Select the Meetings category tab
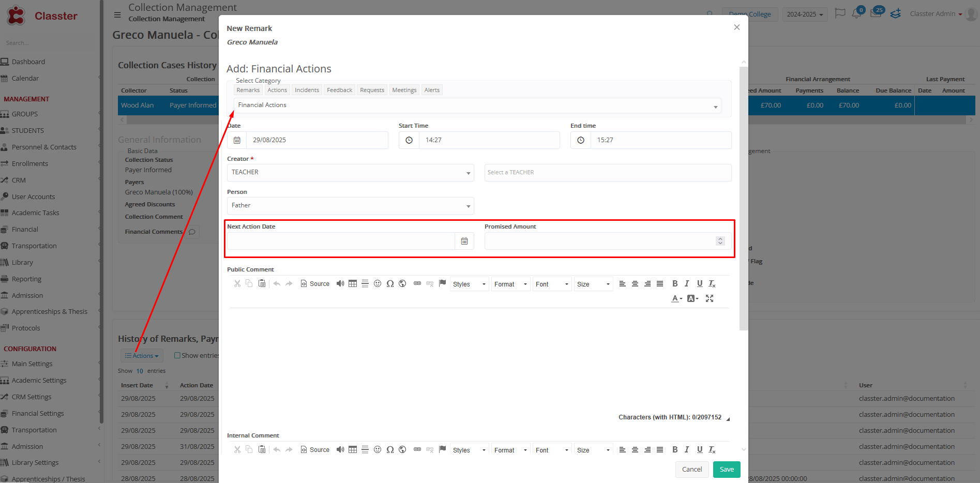980x483 pixels. point(404,90)
